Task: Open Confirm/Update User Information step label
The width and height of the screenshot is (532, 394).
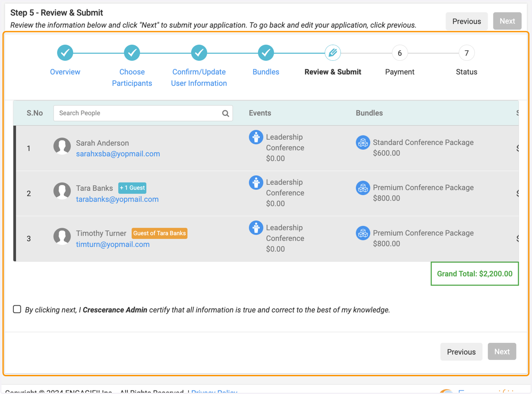Action: point(199,78)
